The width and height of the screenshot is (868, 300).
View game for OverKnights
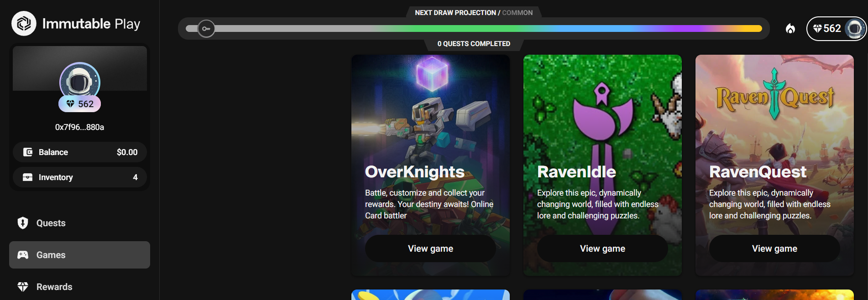pyautogui.click(x=430, y=248)
